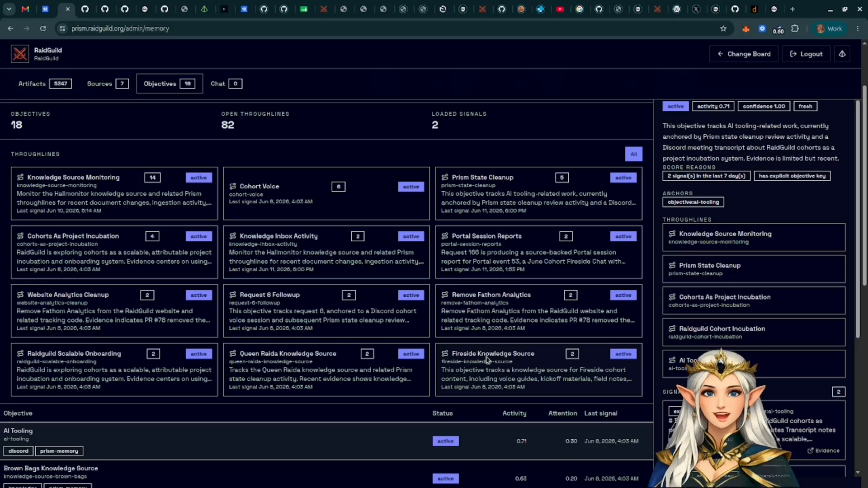Switch to the green triangle favicon tab
The width and height of the screenshot is (868, 488).
tap(204, 9)
